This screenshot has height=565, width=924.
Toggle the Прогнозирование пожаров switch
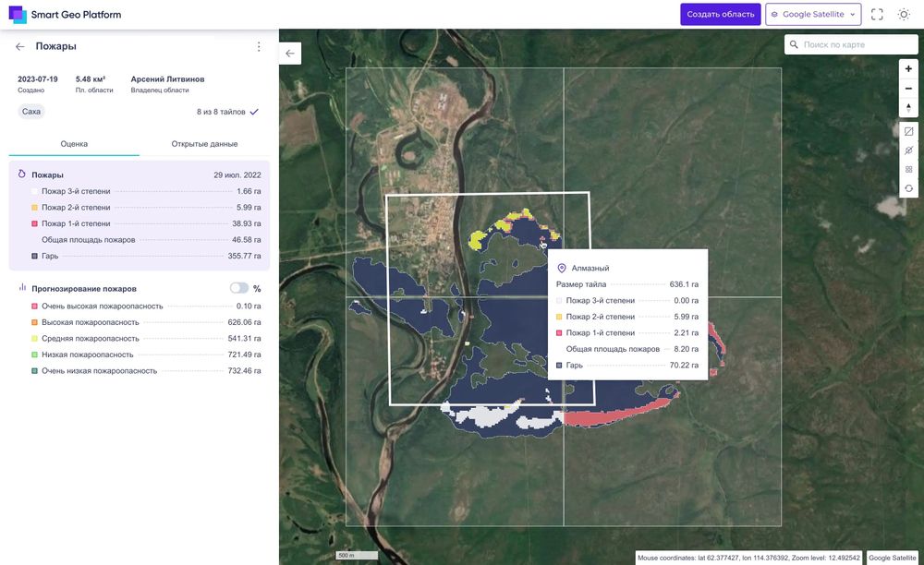(x=238, y=288)
